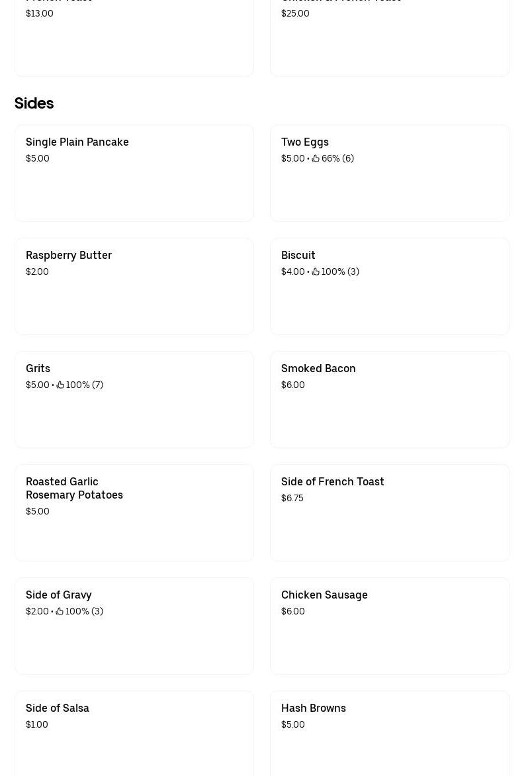Open the Side of French Toast item
Viewport: 532px width, 776px height.
tap(390, 512)
